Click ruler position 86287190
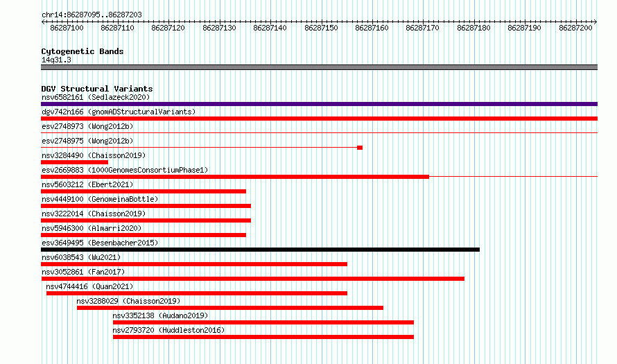Image resolution: width=617 pixels, height=364 pixels. point(525,28)
